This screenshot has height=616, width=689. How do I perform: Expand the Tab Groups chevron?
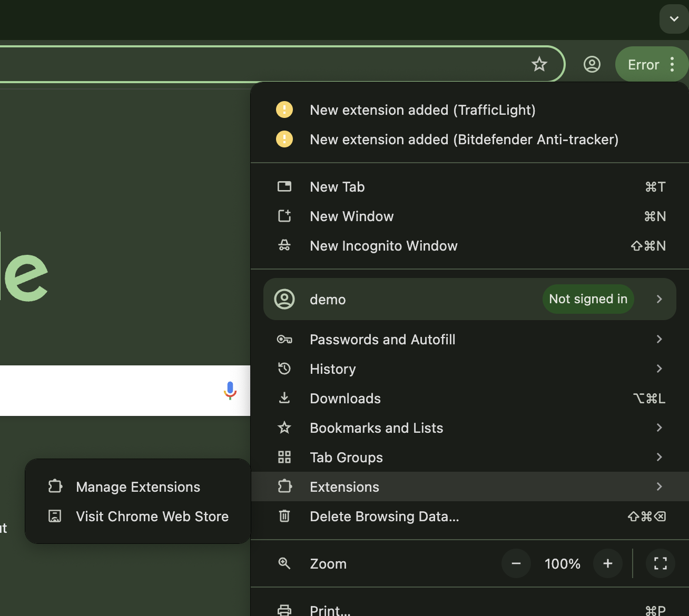point(660,457)
